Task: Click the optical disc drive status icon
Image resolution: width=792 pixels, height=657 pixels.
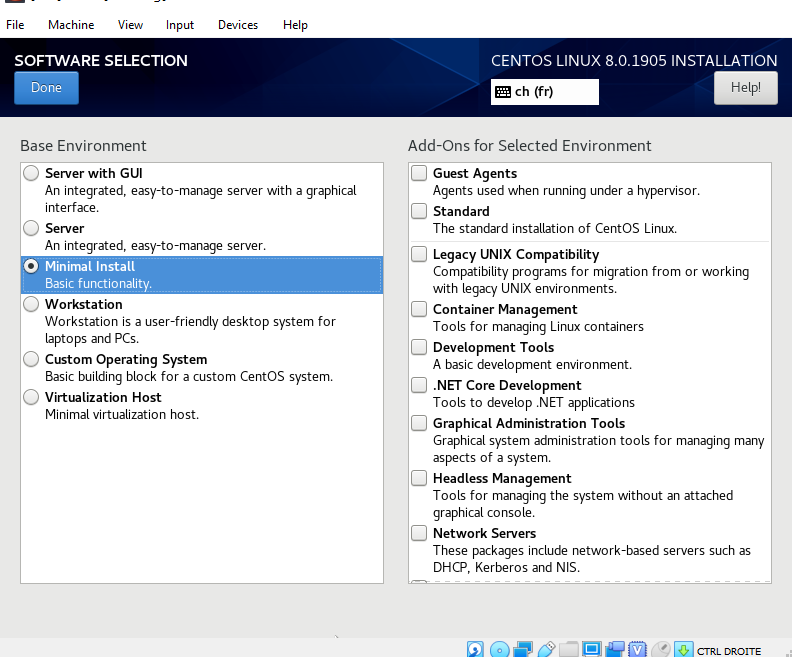Action: (499, 649)
